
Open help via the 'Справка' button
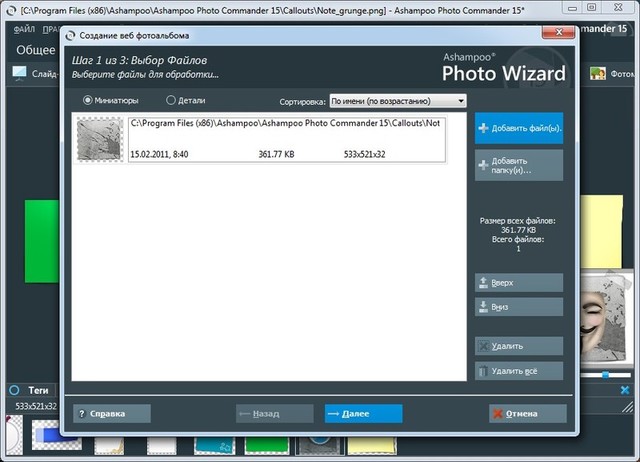[x=112, y=413]
